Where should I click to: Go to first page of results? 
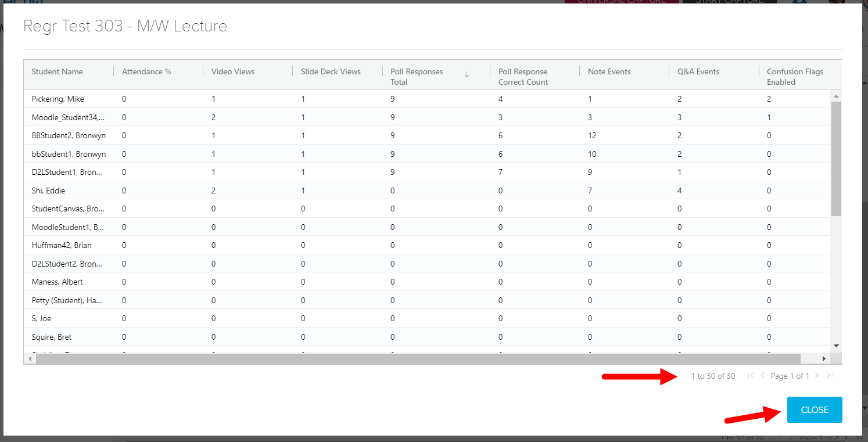pos(751,376)
